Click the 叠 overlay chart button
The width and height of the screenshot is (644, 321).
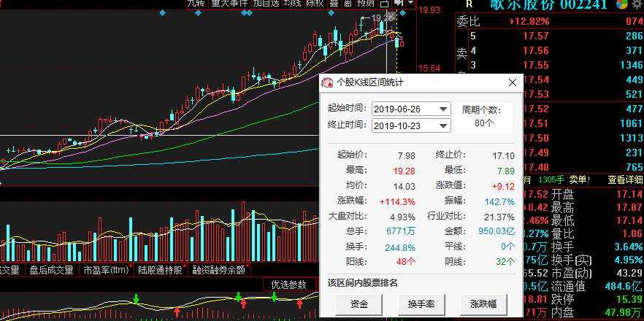[334, 4]
